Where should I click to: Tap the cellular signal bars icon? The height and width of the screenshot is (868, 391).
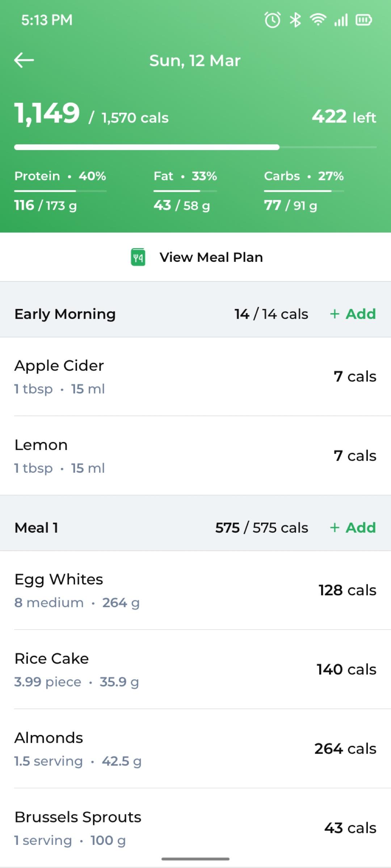pyautogui.click(x=341, y=20)
